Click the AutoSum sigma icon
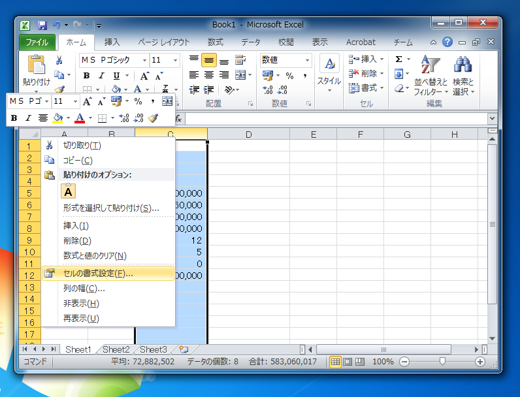The width and height of the screenshot is (520, 397). click(399, 59)
